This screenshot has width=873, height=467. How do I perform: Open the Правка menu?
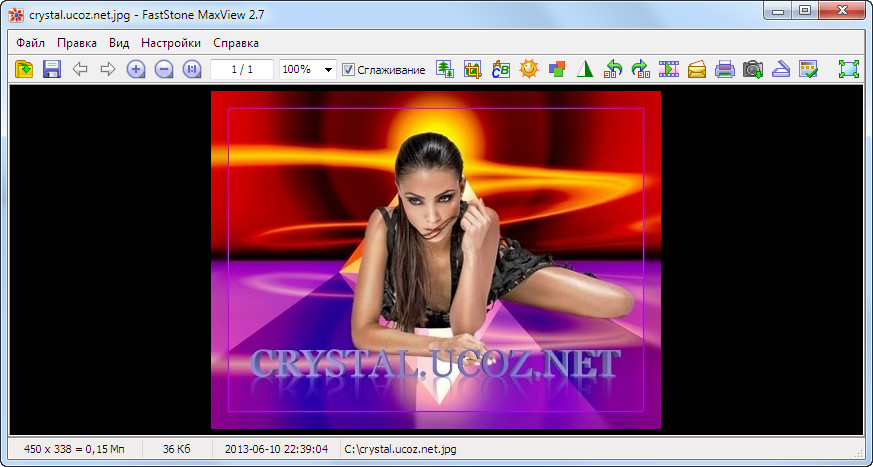pyautogui.click(x=77, y=43)
